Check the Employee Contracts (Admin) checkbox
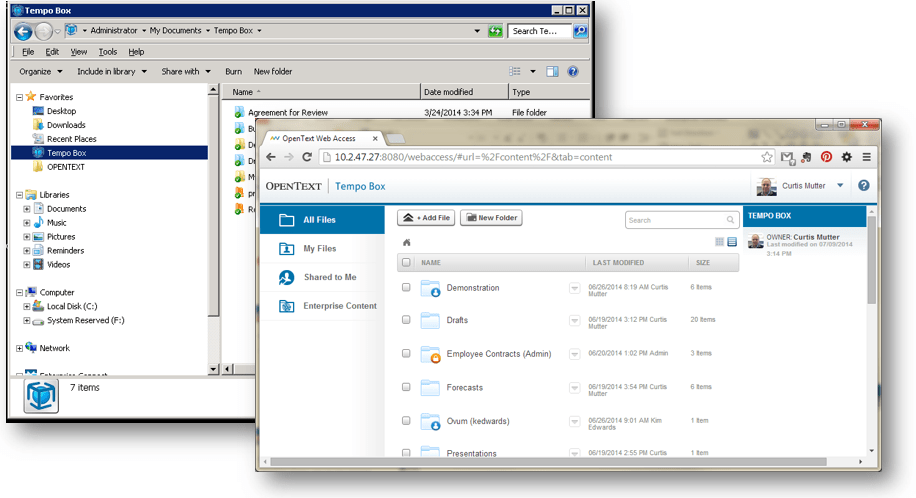The image size is (916, 498). click(x=406, y=353)
